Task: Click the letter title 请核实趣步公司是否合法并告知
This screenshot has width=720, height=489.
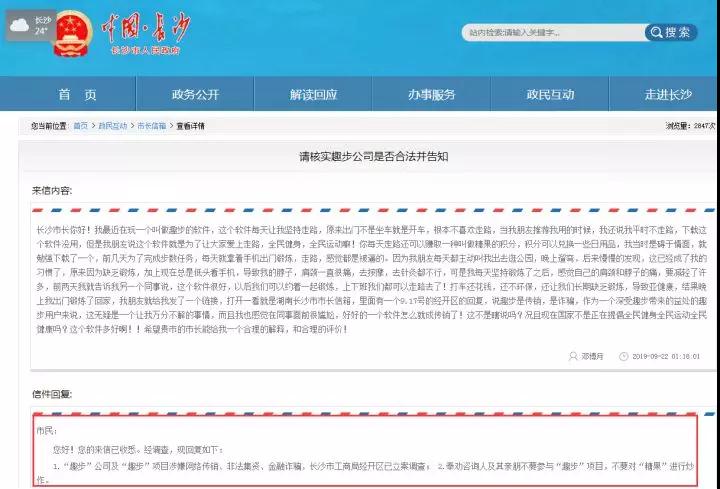Action: tap(373, 157)
